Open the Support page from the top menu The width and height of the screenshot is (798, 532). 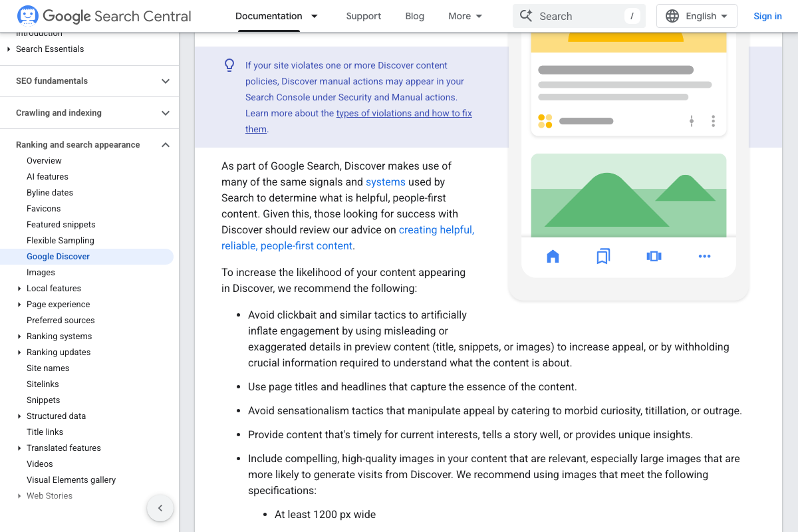(x=363, y=15)
